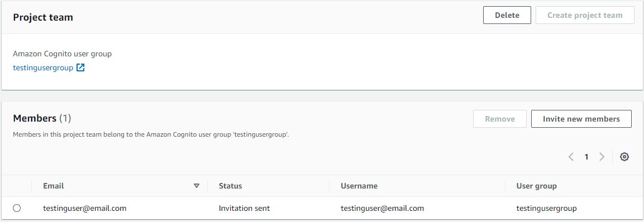
Task: Click the User group column header
Action: click(x=536, y=186)
